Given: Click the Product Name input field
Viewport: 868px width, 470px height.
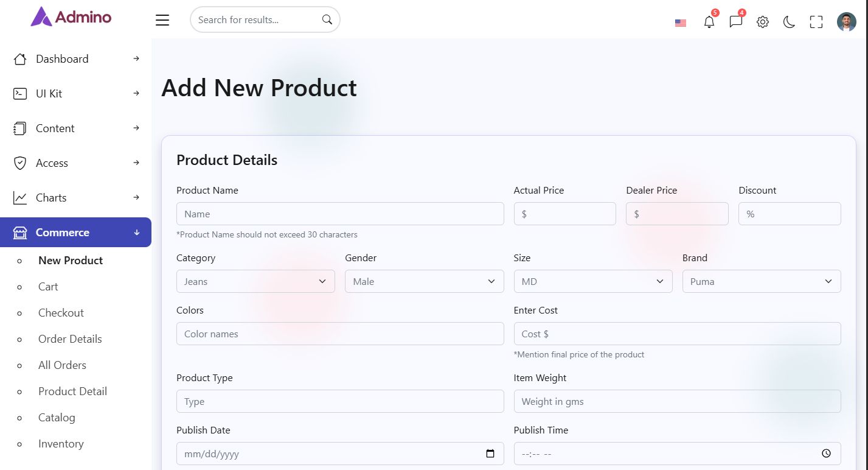Looking at the screenshot, I should coord(339,214).
